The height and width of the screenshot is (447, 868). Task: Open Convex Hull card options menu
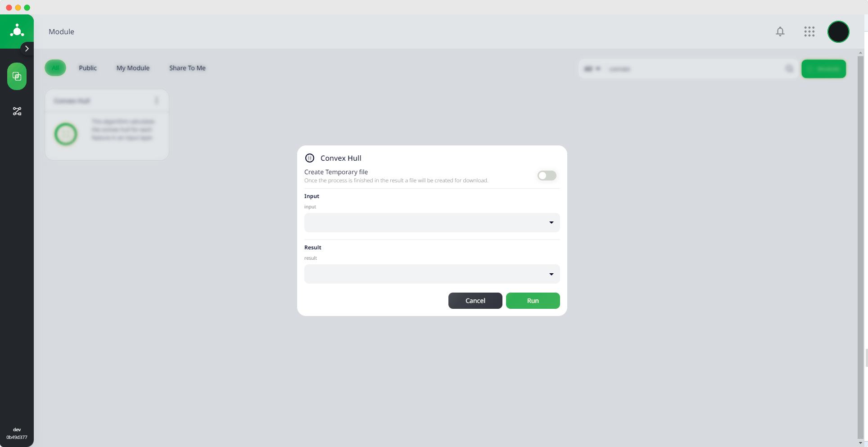click(x=157, y=100)
